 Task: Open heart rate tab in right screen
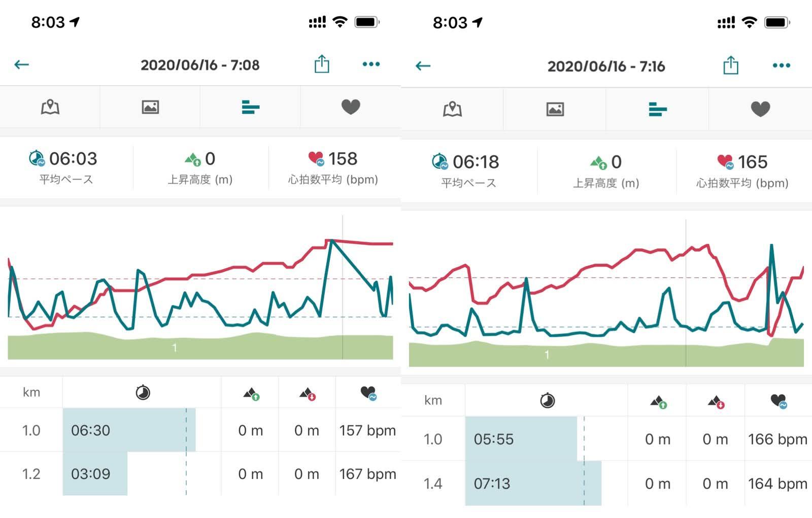[760, 109]
